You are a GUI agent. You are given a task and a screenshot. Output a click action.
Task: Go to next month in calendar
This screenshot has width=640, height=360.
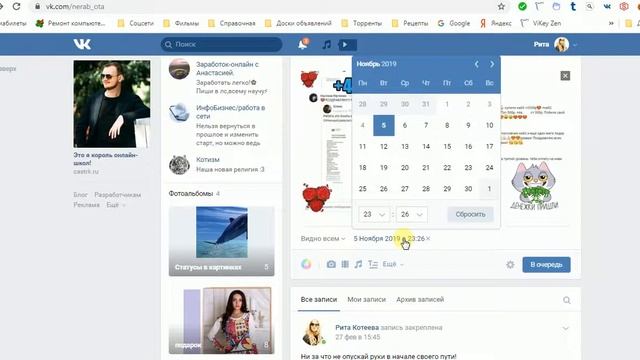492,64
